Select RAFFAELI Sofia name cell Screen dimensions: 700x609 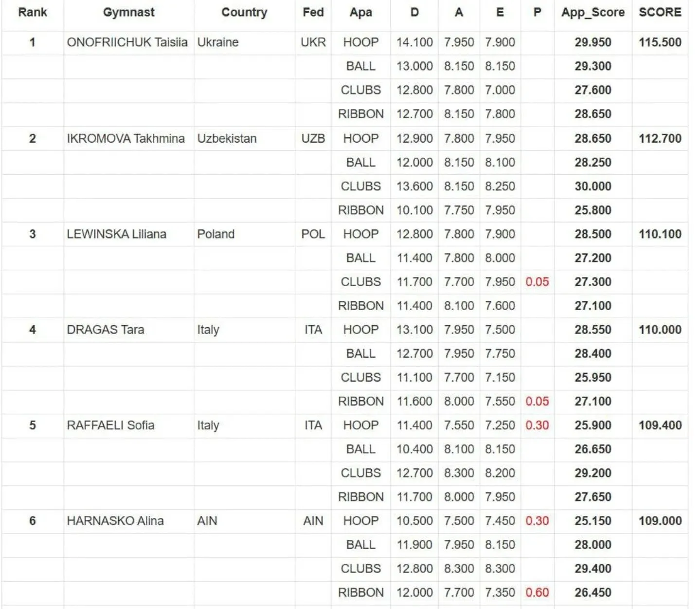(x=110, y=425)
